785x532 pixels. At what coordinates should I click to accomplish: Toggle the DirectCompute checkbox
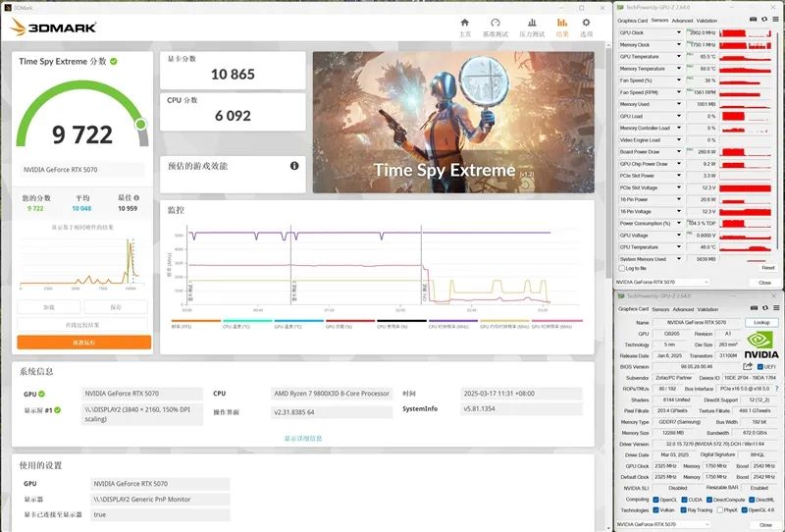point(708,500)
